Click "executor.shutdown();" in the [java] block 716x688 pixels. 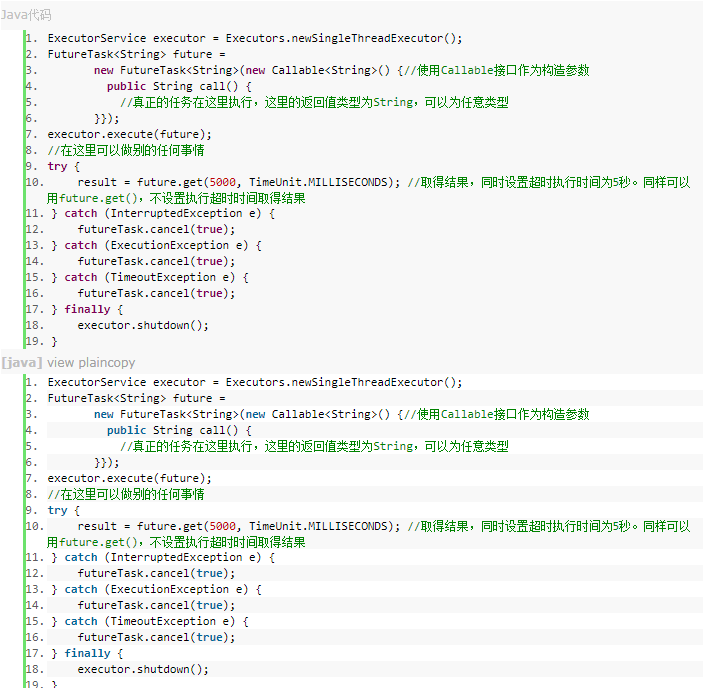click(x=143, y=669)
